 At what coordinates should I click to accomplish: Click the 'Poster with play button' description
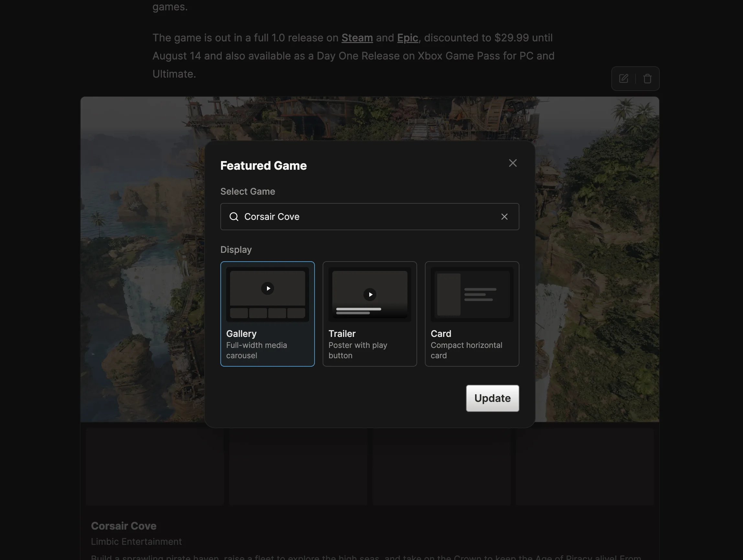(358, 350)
